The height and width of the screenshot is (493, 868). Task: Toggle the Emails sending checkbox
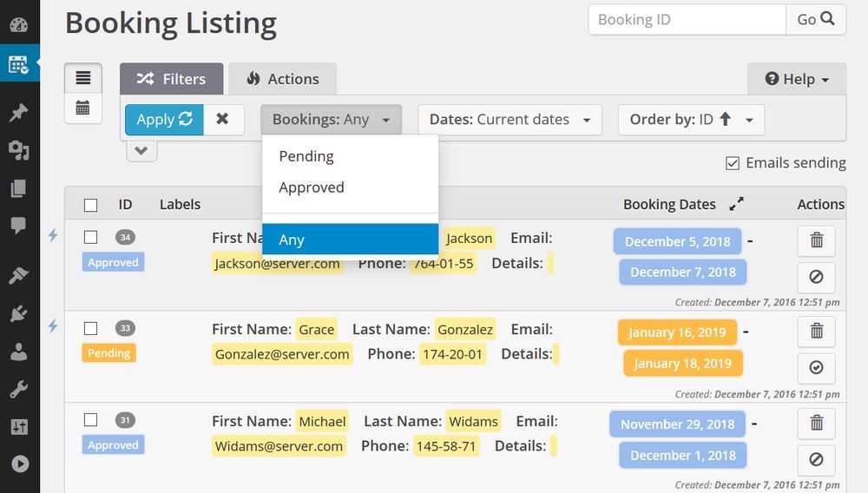(733, 163)
